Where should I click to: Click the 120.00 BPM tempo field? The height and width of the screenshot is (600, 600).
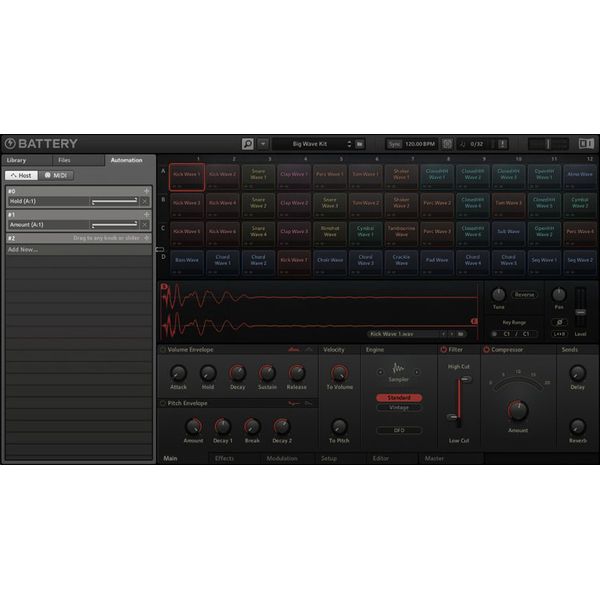pos(420,144)
